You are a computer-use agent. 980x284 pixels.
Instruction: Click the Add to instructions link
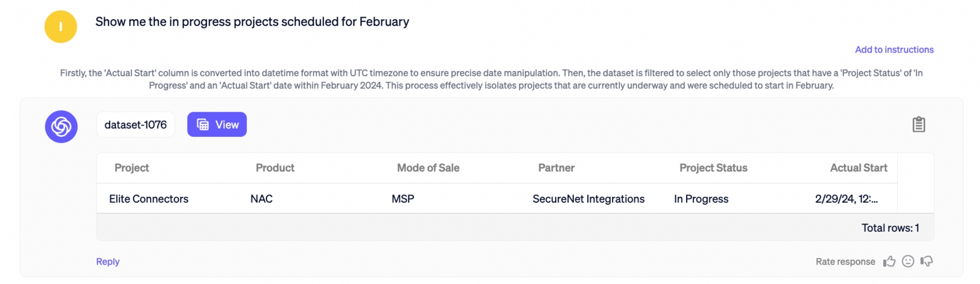pyautogui.click(x=894, y=50)
